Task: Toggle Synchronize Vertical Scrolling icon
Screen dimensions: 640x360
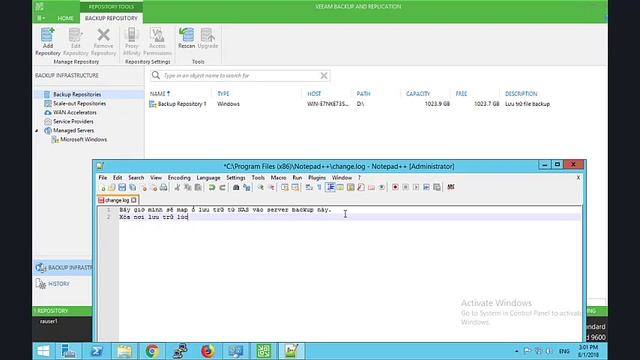Action: click(285, 187)
